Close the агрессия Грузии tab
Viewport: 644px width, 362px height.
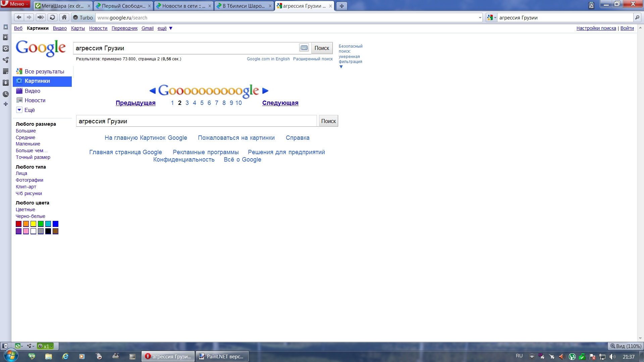(330, 6)
